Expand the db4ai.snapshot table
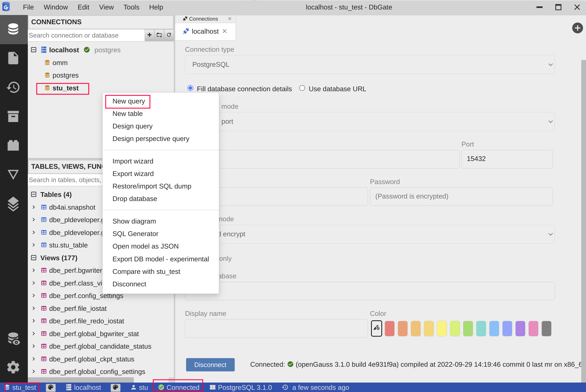This screenshot has height=392, width=586. (x=34, y=207)
